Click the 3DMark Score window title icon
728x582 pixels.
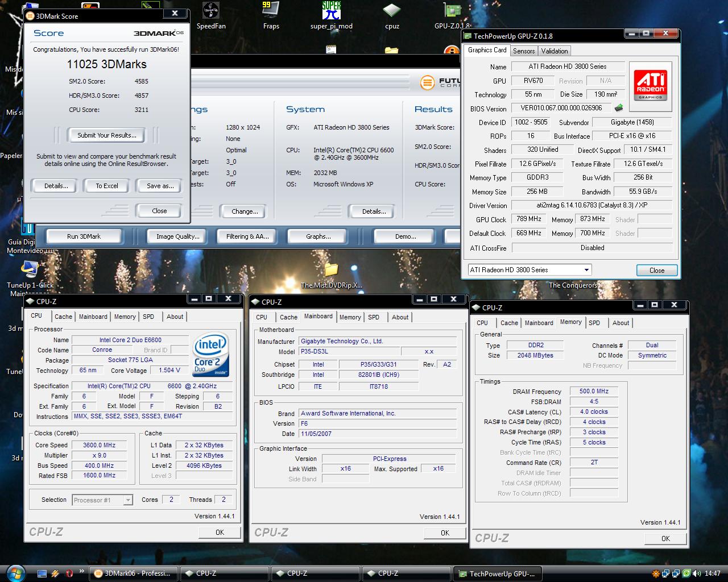[x=31, y=16]
